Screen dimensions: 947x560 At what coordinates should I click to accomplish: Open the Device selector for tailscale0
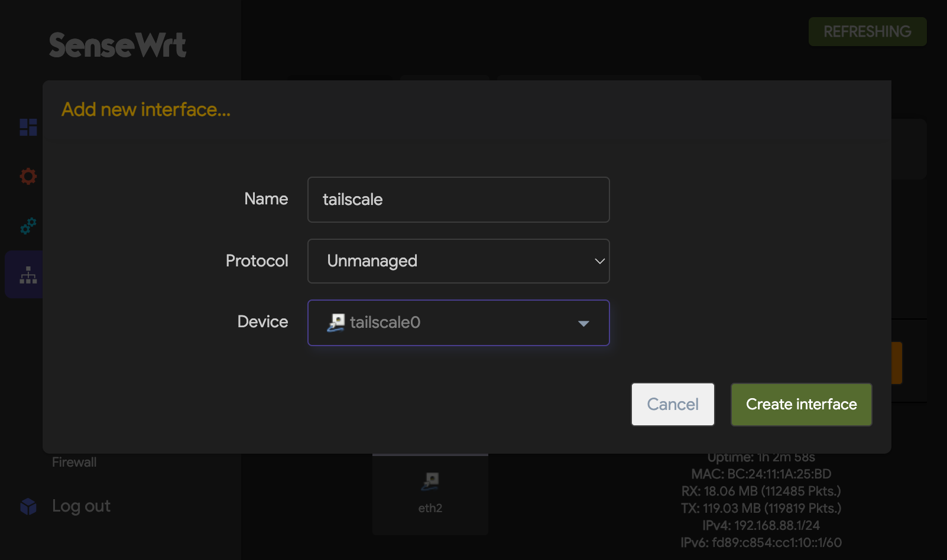pyautogui.click(x=459, y=323)
